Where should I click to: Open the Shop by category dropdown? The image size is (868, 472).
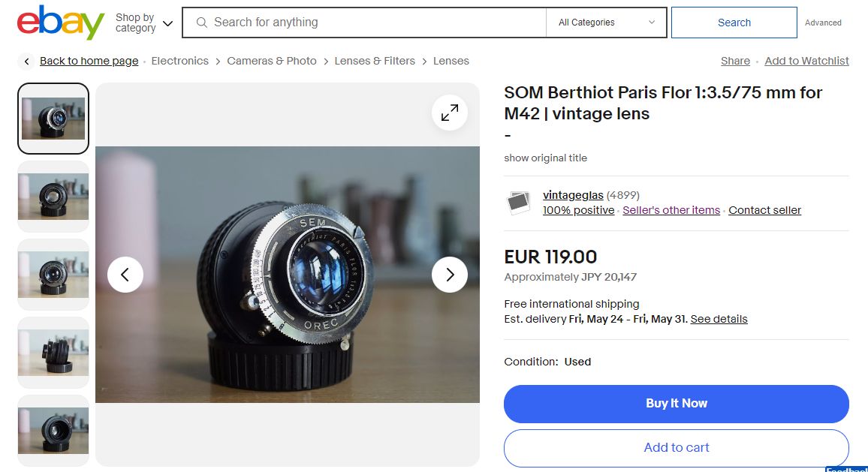pyautogui.click(x=144, y=23)
